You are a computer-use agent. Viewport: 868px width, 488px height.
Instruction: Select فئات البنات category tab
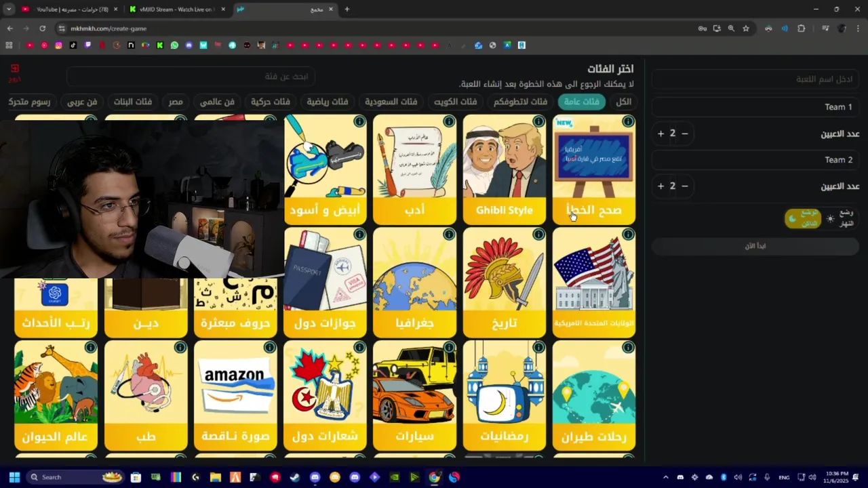133,102
